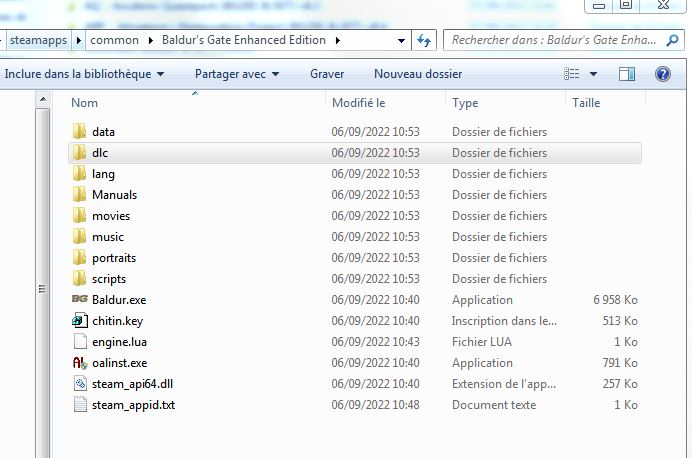
Task: Click the 06/09/2022 10:48 date of steam_appid.txt
Action: (x=375, y=405)
